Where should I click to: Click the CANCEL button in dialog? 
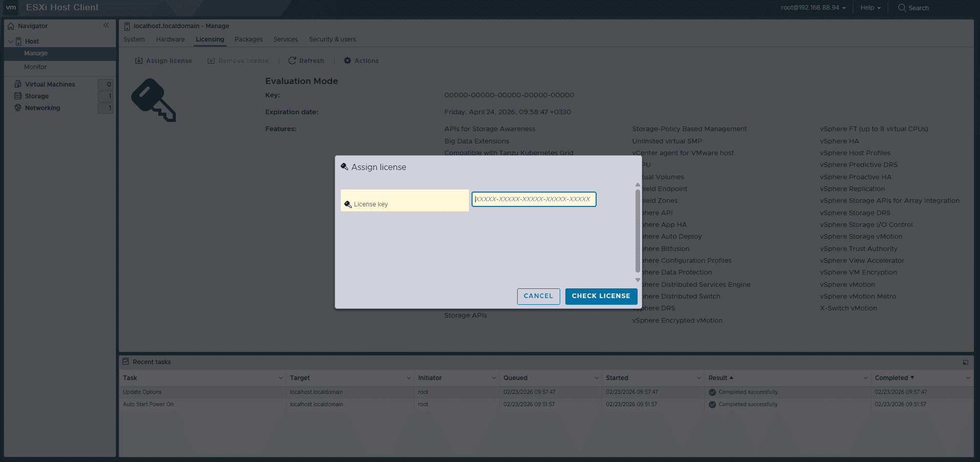(538, 296)
